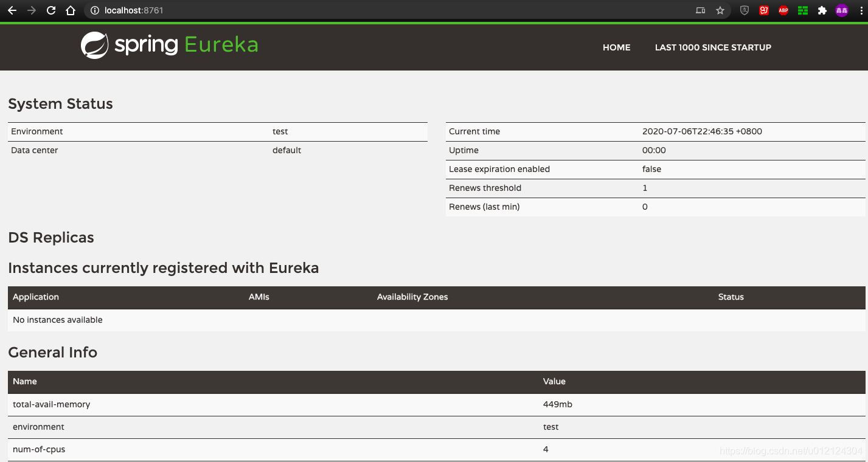Click the environment row name in General Info
Screen dimensions: 868x462
38,427
